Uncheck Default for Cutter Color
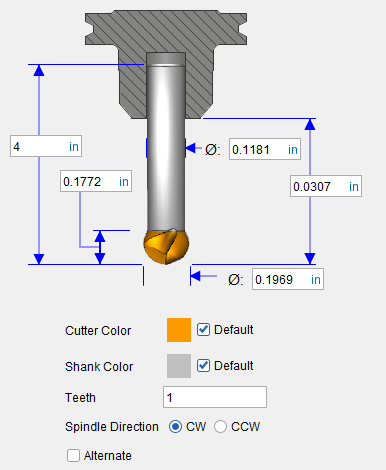The width and height of the screenshot is (386, 470). pyautogui.click(x=203, y=330)
